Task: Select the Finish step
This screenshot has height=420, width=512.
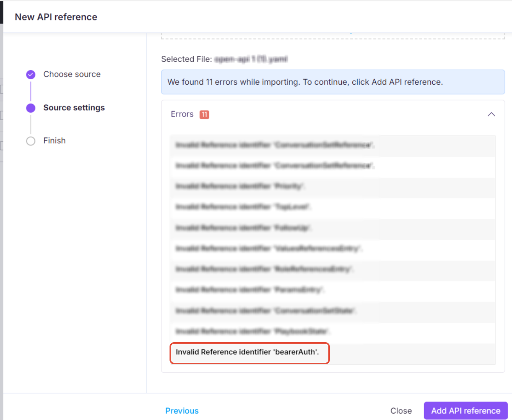Action: (x=55, y=141)
